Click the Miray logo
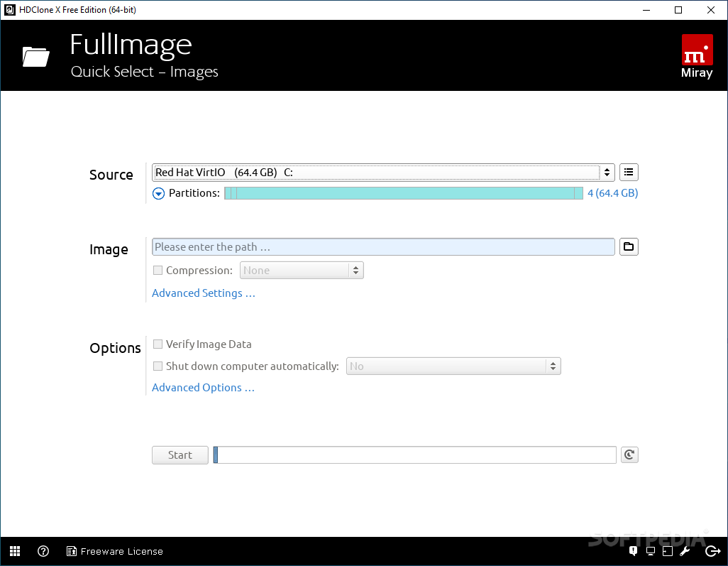The width and height of the screenshot is (728, 566). tap(697, 57)
